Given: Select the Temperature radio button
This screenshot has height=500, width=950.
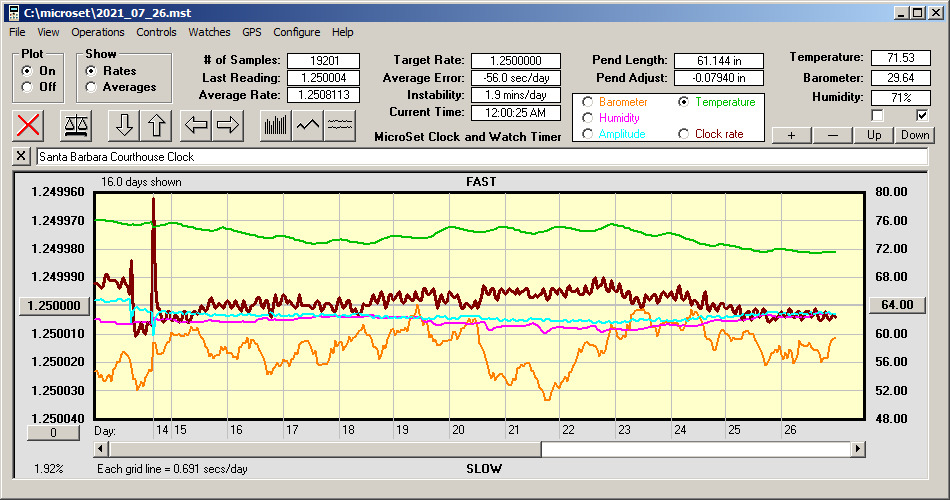Looking at the screenshot, I should tap(683, 102).
